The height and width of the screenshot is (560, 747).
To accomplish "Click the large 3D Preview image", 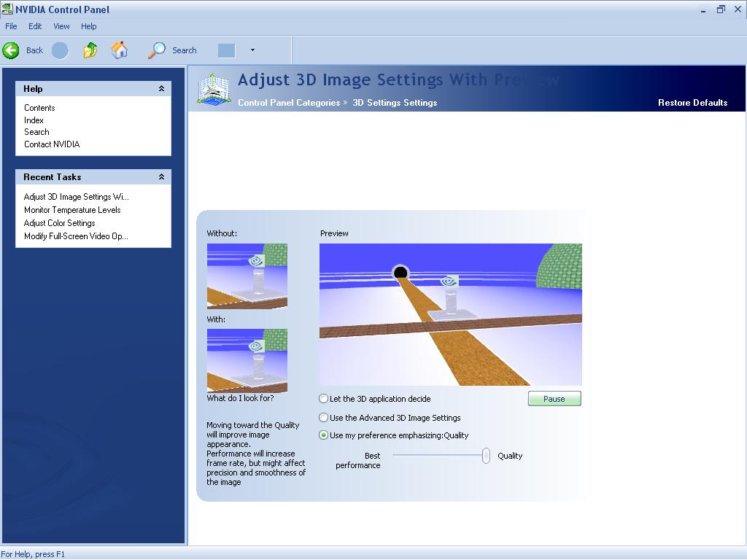I will (x=451, y=314).
